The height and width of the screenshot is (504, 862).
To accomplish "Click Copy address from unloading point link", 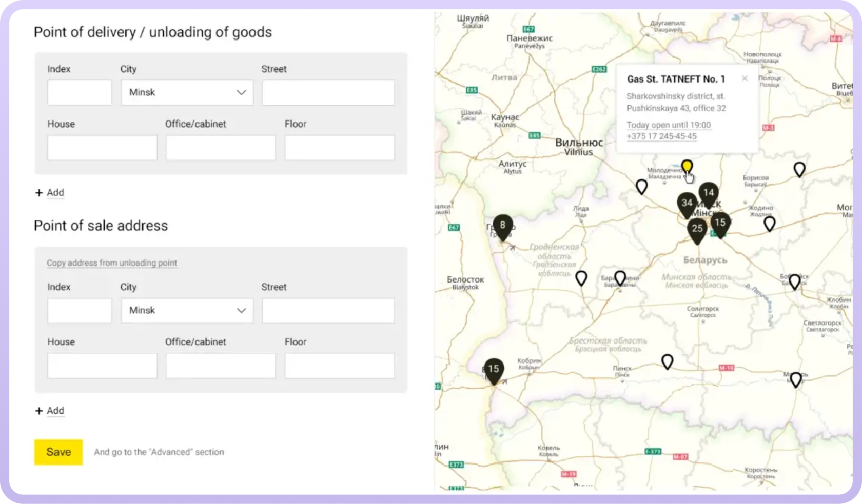I will [x=112, y=263].
